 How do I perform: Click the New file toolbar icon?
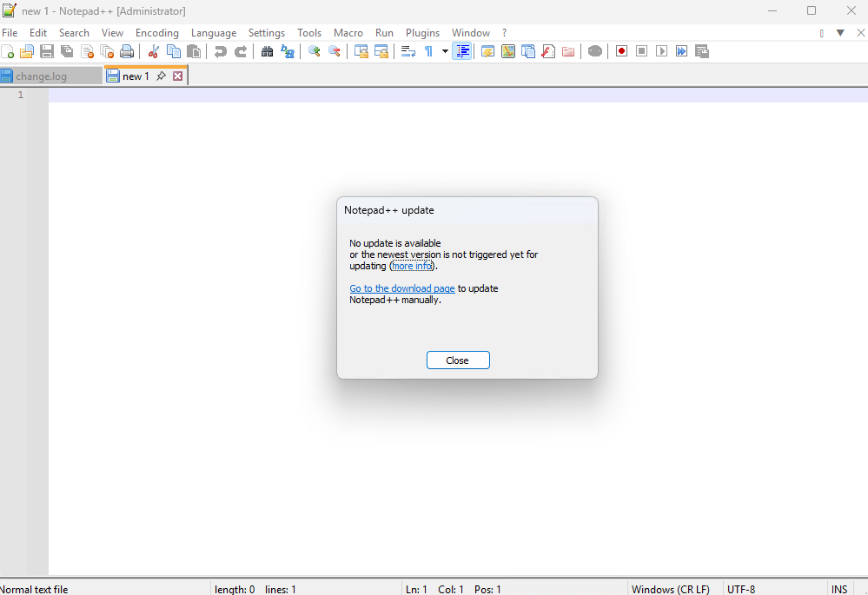(x=8, y=51)
